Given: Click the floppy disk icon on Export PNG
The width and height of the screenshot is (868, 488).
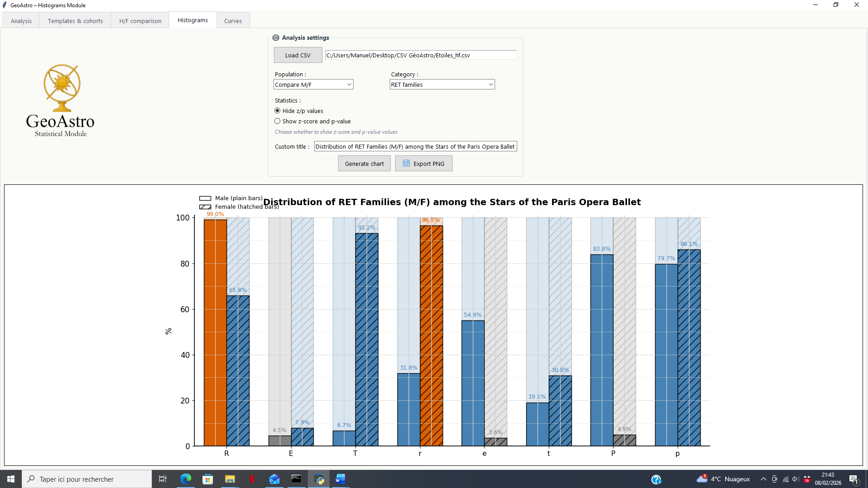Looking at the screenshot, I should (406, 164).
